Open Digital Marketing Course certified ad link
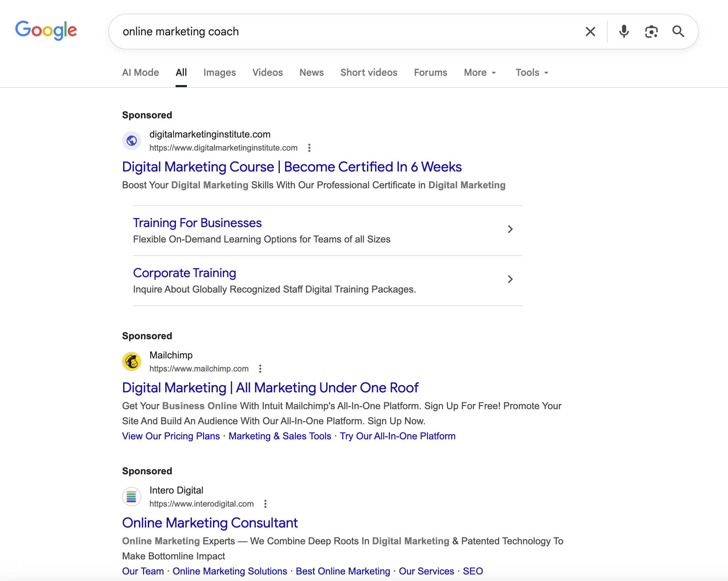Image resolution: width=728 pixels, height=581 pixels. (x=292, y=167)
